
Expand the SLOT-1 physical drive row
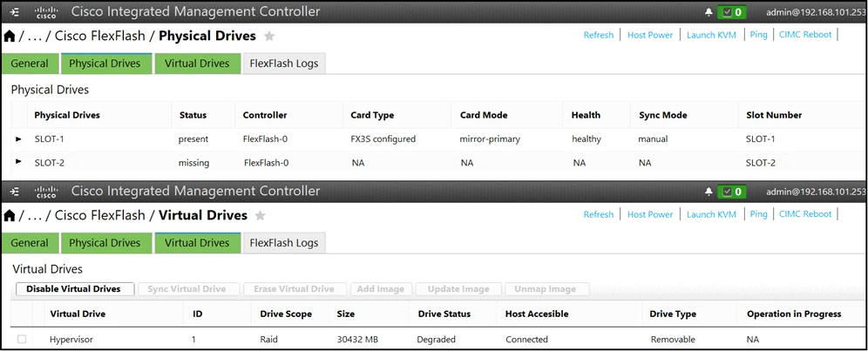(x=19, y=139)
